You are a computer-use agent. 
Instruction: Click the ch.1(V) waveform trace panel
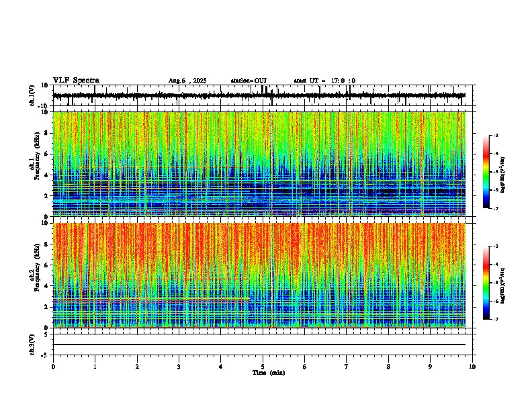(x=263, y=95)
